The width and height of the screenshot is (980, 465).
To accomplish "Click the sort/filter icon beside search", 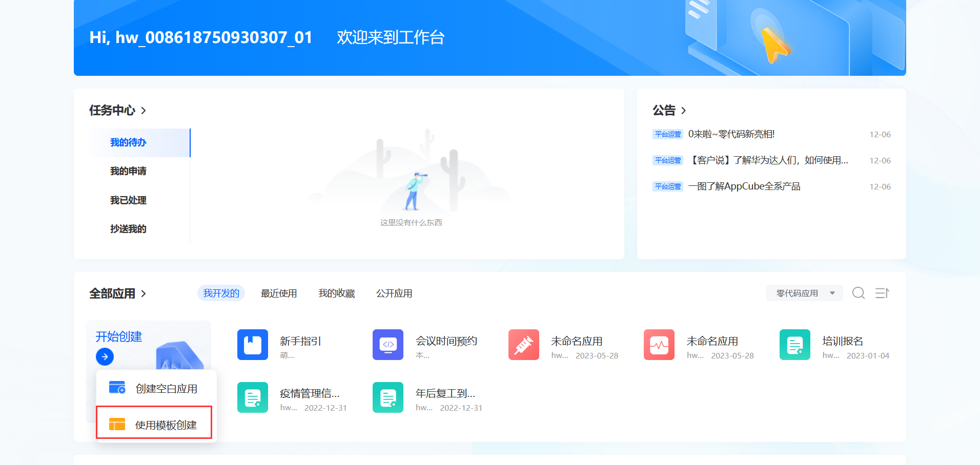I will [882, 293].
